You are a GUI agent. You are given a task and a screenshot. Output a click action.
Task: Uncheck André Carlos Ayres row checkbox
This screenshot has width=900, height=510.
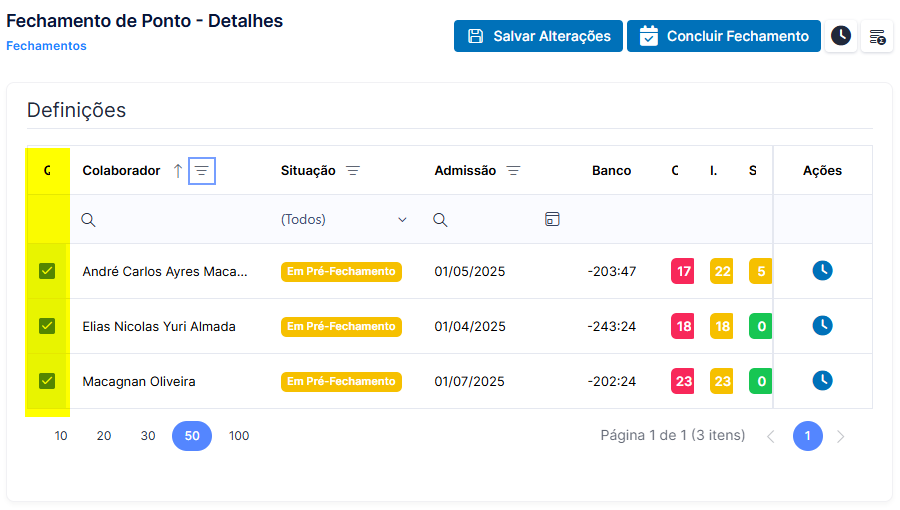[47, 271]
